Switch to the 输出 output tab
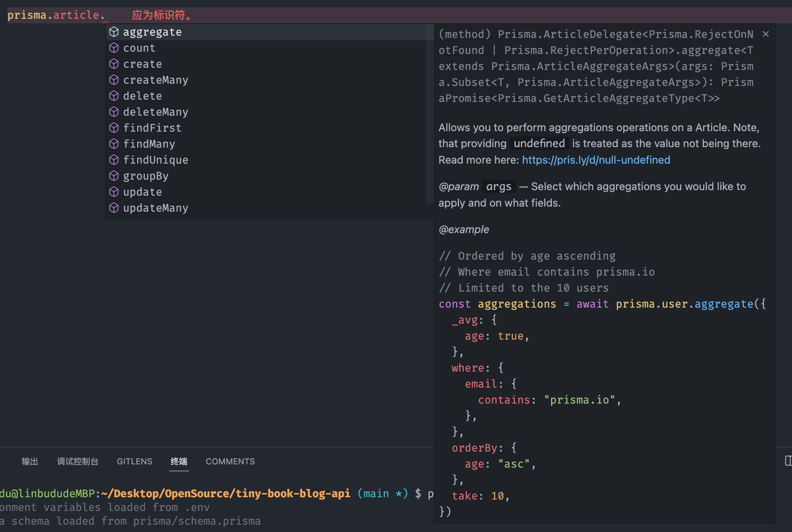Screen dimensions: 792x532 point(30,462)
